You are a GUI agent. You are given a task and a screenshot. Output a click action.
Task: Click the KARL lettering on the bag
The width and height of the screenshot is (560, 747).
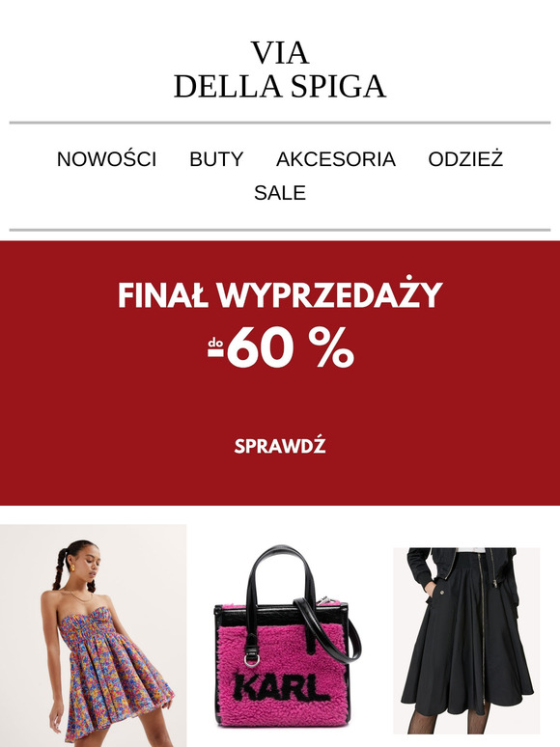tap(282, 688)
